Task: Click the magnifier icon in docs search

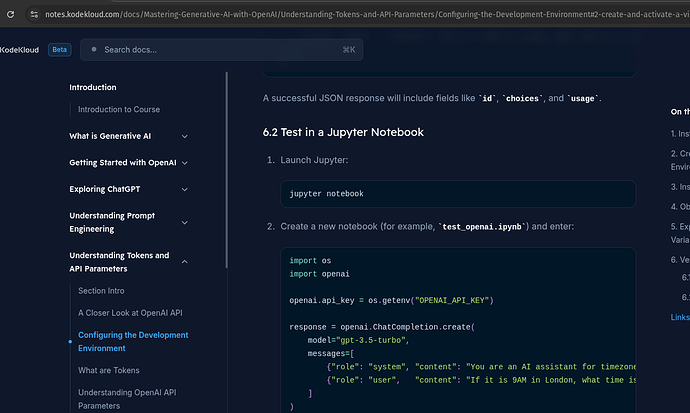Action: click(x=93, y=49)
